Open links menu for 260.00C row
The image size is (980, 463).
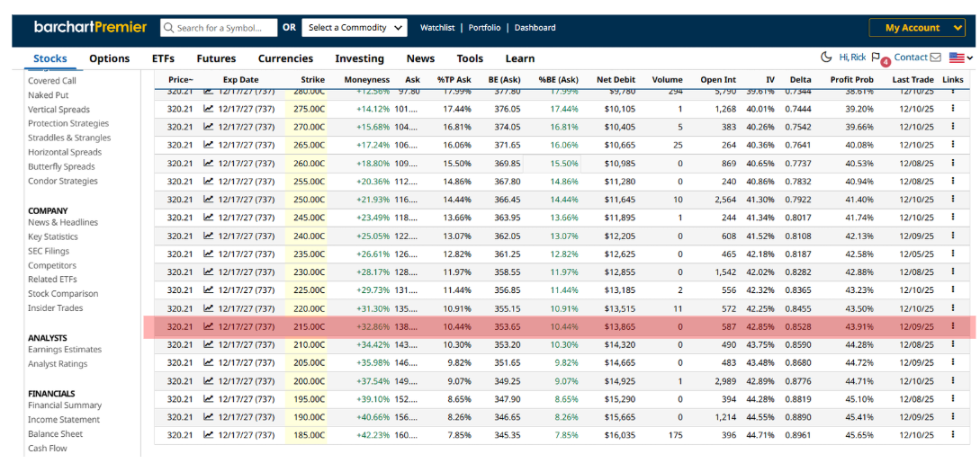pos(952,163)
